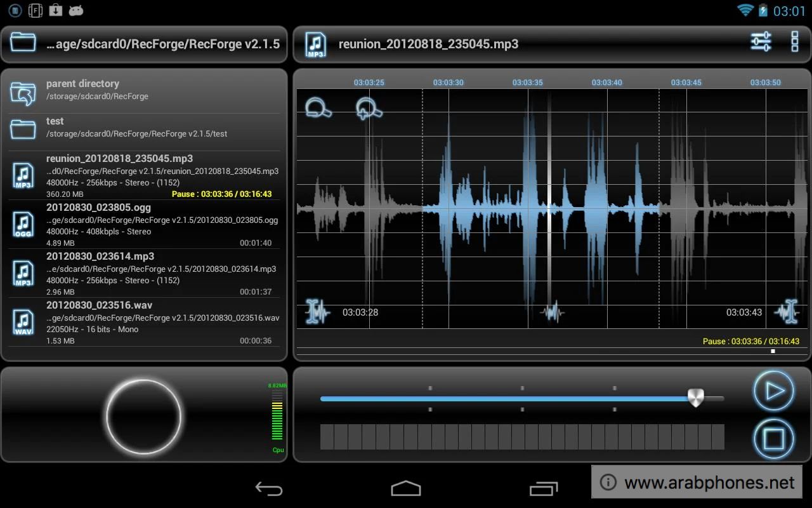Open audio settings sliders panel
The image size is (812, 508).
pyautogui.click(x=760, y=41)
